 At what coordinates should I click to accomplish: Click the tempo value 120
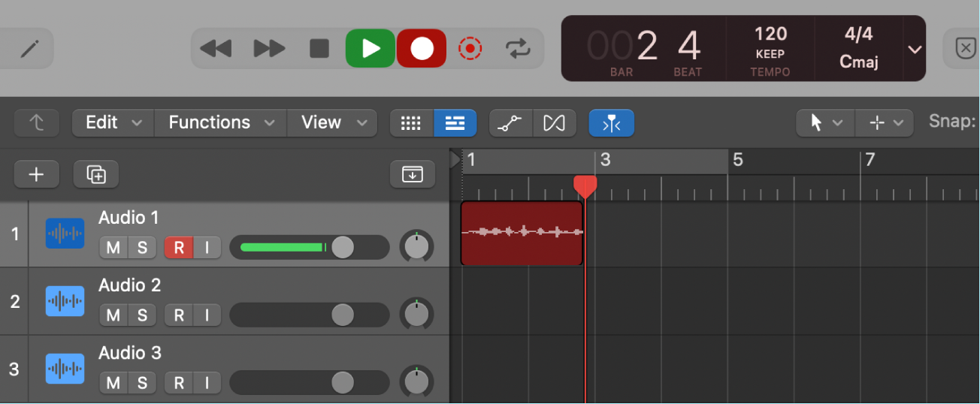click(x=770, y=34)
